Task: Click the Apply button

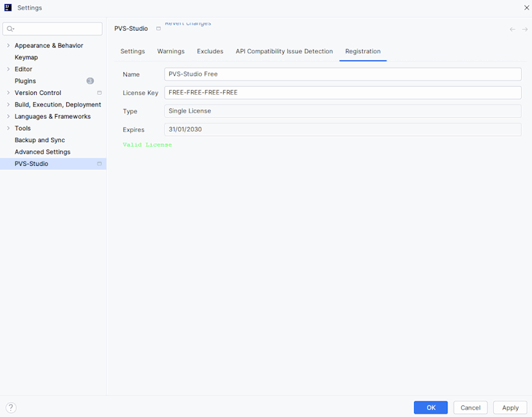Action: 510,407
